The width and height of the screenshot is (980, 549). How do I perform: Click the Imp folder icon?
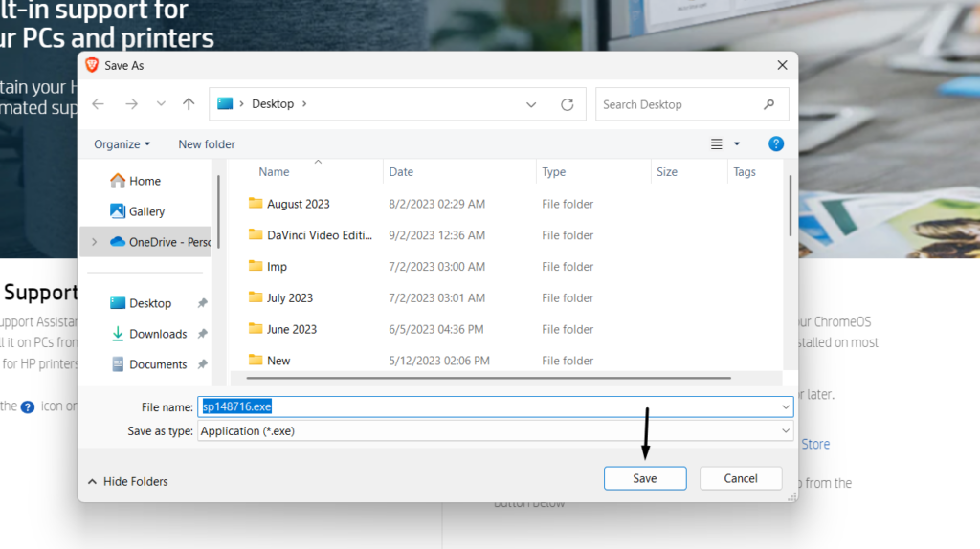pyautogui.click(x=255, y=266)
